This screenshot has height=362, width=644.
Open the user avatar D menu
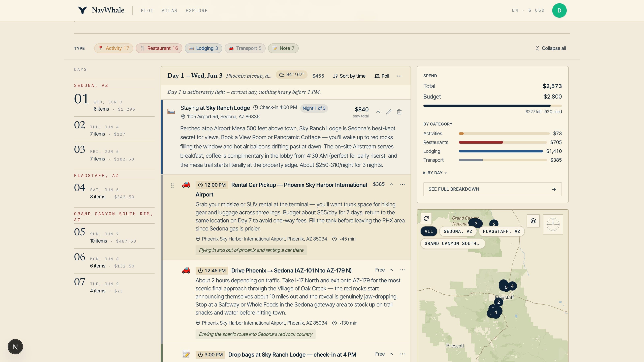point(559,10)
